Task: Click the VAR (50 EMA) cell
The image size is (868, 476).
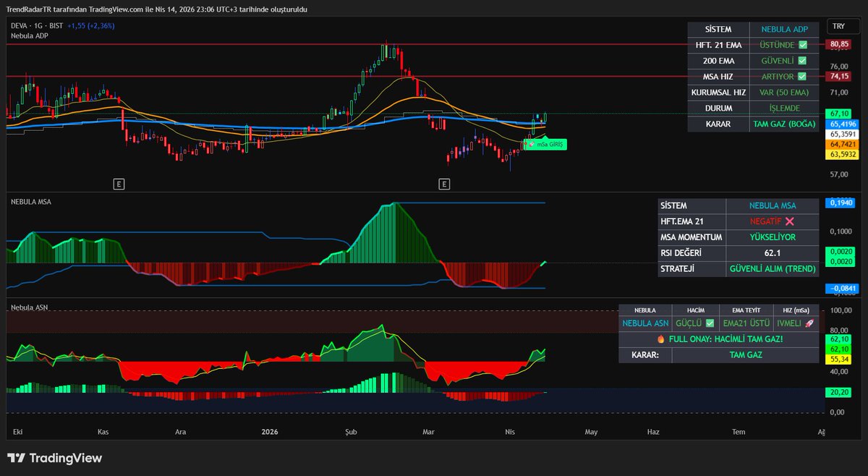Action: pyautogui.click(x=784, y=93)
